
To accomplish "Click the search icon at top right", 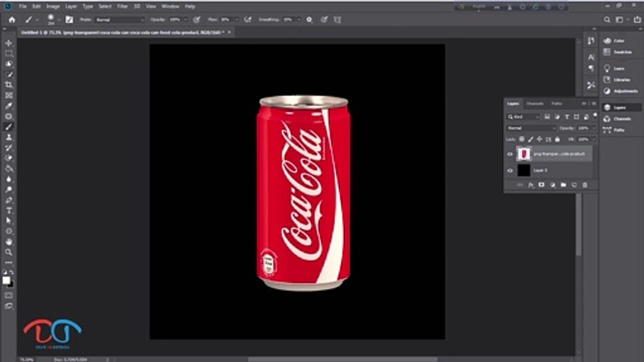I will [607, 20].
